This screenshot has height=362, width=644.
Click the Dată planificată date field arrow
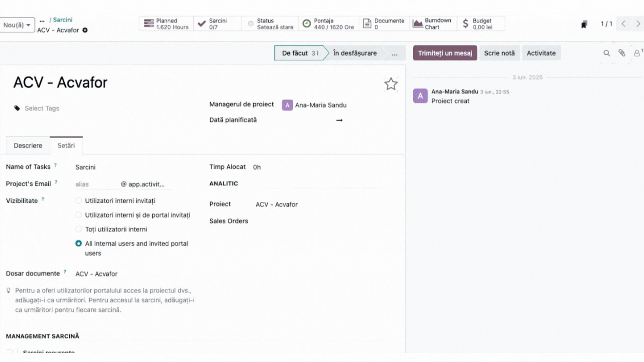coord(339,120)
